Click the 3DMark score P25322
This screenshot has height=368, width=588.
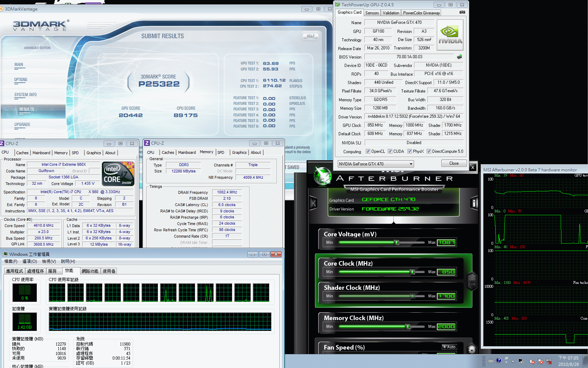click(159, 84)
